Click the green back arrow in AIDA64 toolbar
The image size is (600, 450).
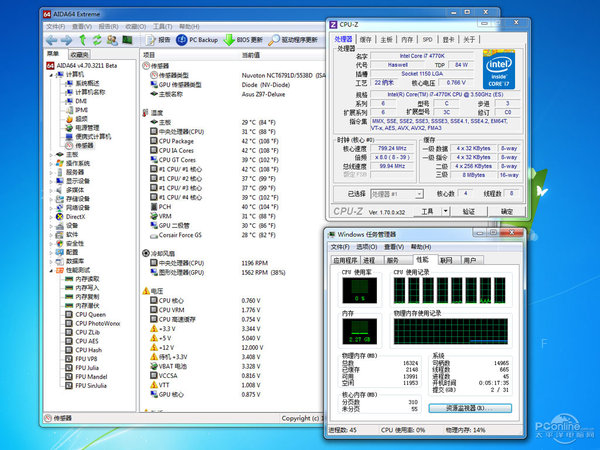point(52,39)
